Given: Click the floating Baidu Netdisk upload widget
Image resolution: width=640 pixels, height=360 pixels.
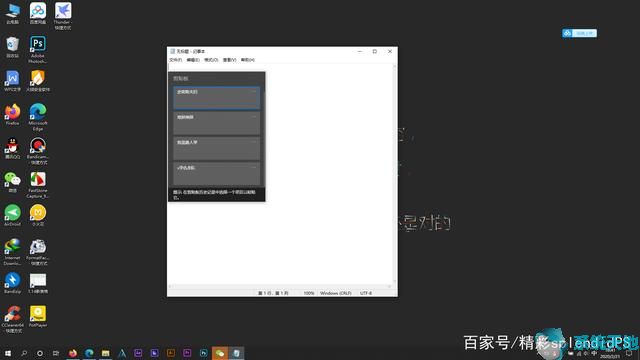Looking at the screenshot, I should point(579,33).
